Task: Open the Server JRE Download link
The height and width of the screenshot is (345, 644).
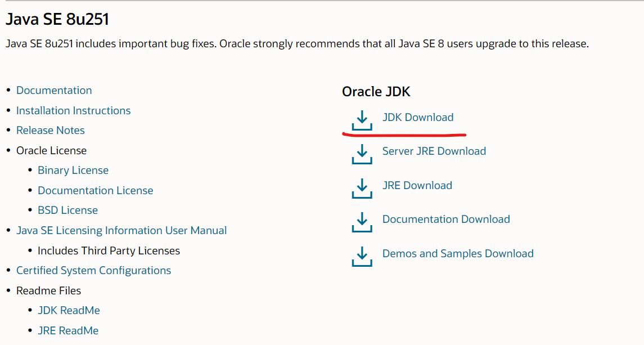Action: click(434, 151)
